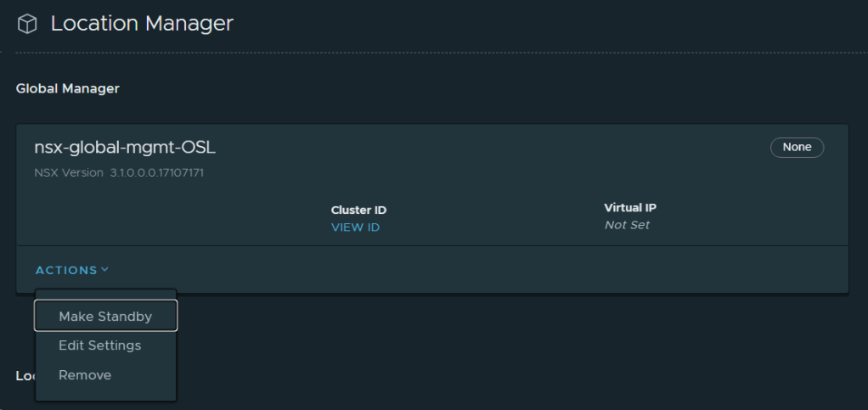The height and width of the screenshot is (410, 868).
Task: Choose Make Standby from the actions menu
Action: pyautogui.click(x=105, y=317)
